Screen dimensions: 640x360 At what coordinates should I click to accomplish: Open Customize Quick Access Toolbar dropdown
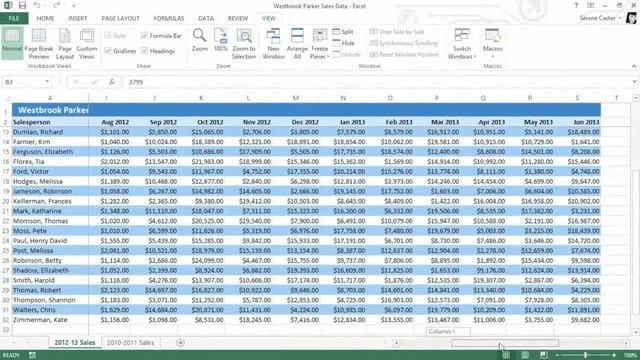coord(73,6)
